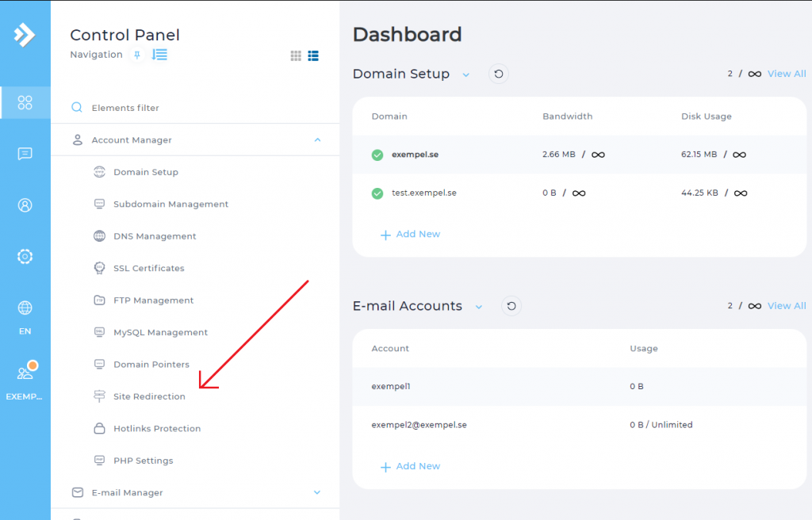Click the DNS Management globe icon

[x=99, y=236]
